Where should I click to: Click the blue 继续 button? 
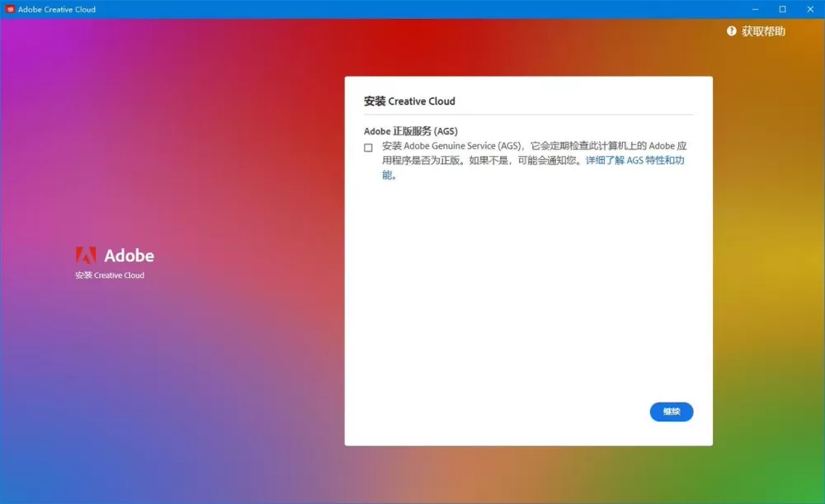click(x=672, y=412)
